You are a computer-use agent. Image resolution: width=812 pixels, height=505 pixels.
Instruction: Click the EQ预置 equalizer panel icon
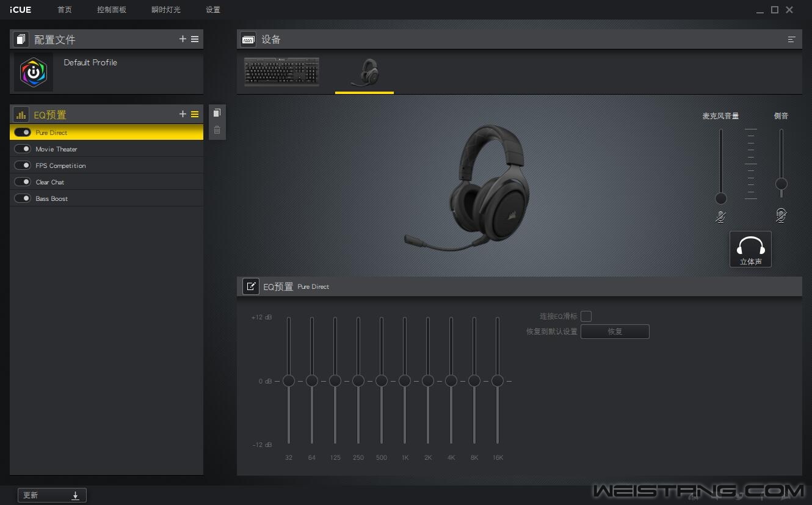click(21, 114)
